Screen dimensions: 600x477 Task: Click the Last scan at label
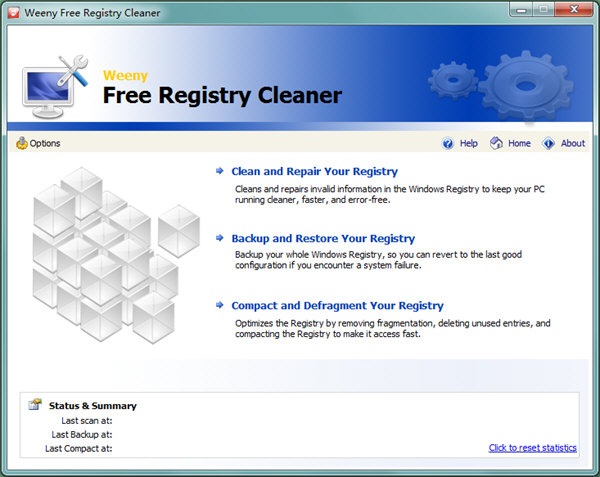click(87, 421)
